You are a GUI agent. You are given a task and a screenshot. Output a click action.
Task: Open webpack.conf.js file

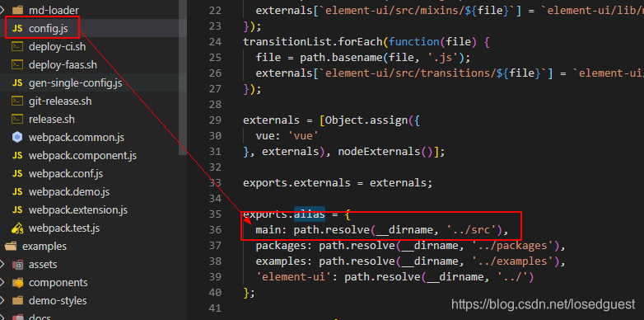66,173
